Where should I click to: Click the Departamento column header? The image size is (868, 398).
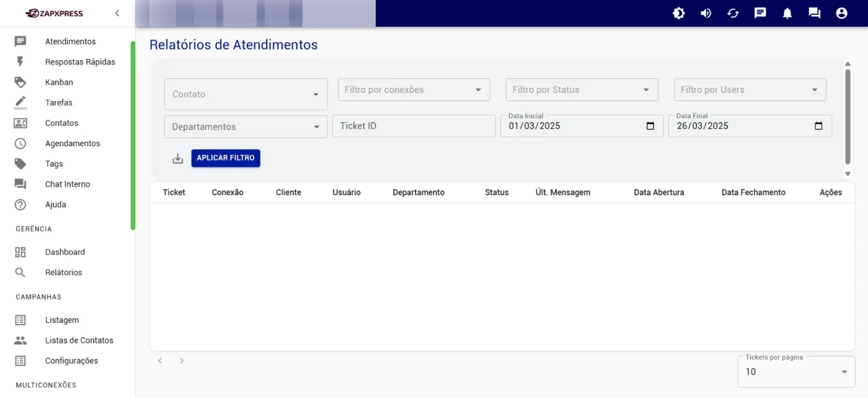pyautogui.click(x=418, y=193)
